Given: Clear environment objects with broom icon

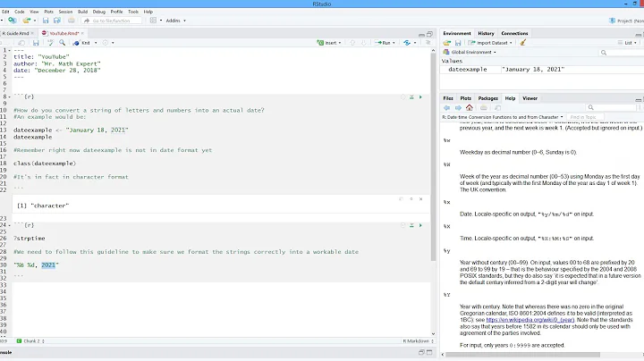Looking at the screenshot, I should [x=523, y=43].
